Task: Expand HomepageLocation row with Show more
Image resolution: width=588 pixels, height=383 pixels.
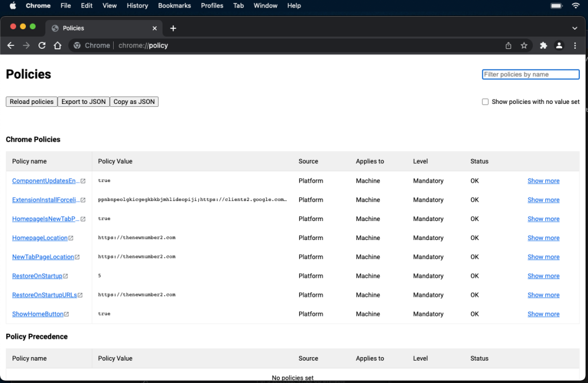Action: click(x=543, y=238)
